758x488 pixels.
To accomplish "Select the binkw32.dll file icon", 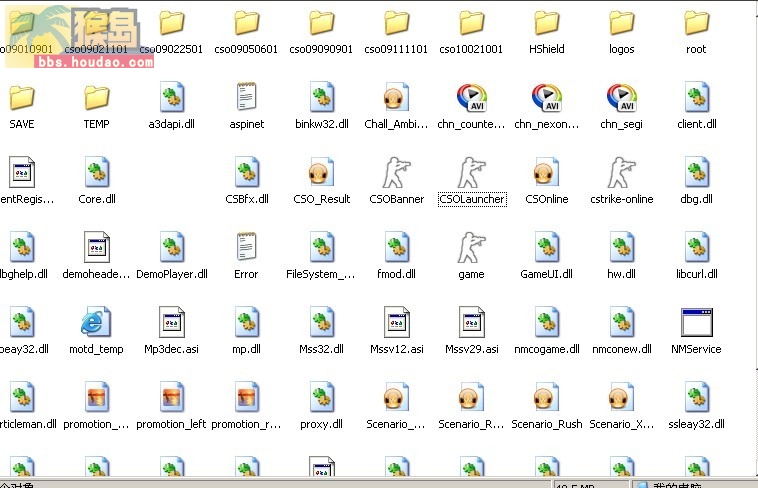I will tap(321, 98).
